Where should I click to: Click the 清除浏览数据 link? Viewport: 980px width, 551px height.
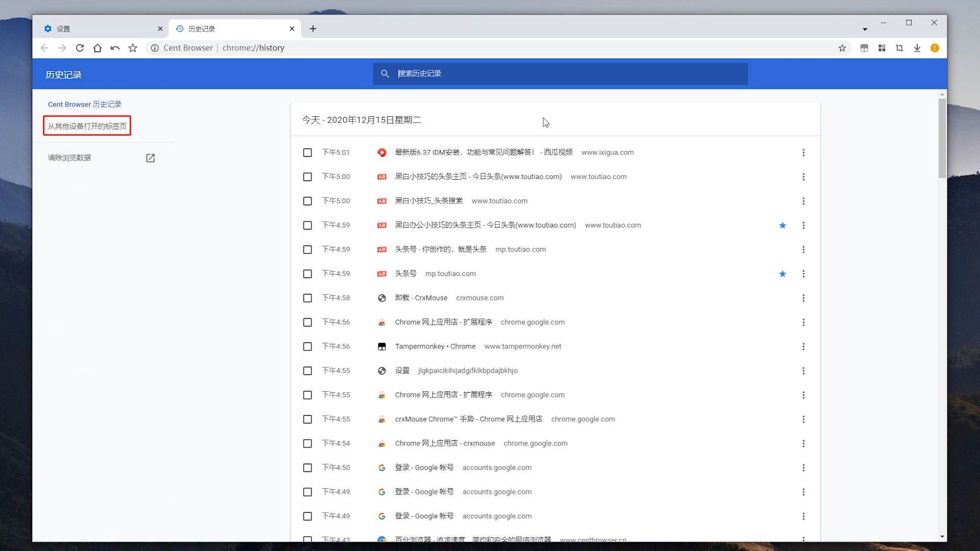69,158
